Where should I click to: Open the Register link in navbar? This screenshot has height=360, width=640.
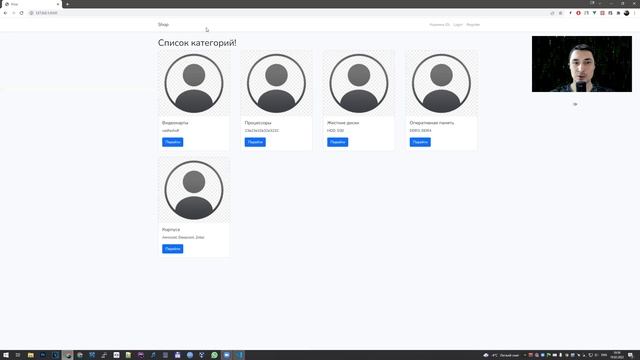pyautogui.click(x=473, y=24)
